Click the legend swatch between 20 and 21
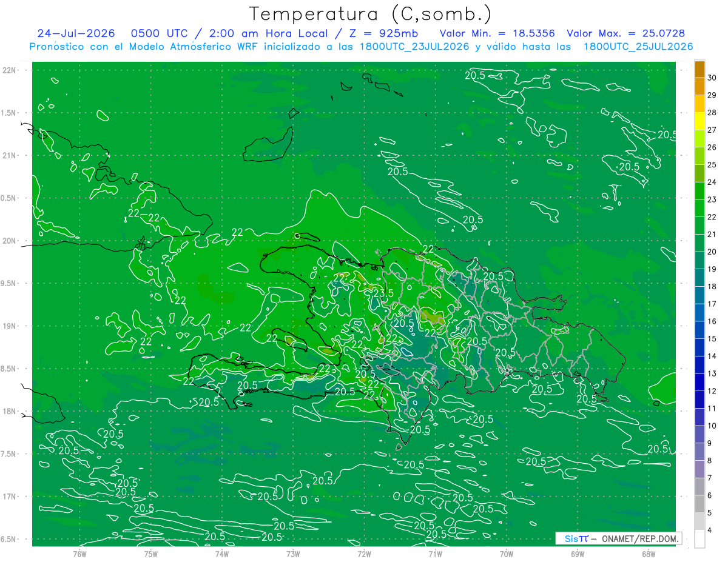This screenshot has width=728, height=562. pos(699,243)
